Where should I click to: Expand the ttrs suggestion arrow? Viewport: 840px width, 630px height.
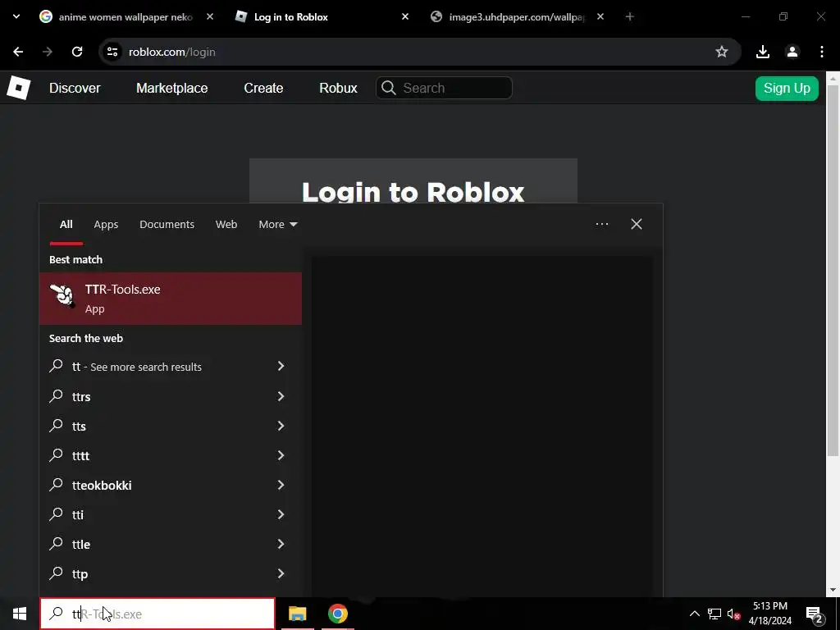(281, 396)
